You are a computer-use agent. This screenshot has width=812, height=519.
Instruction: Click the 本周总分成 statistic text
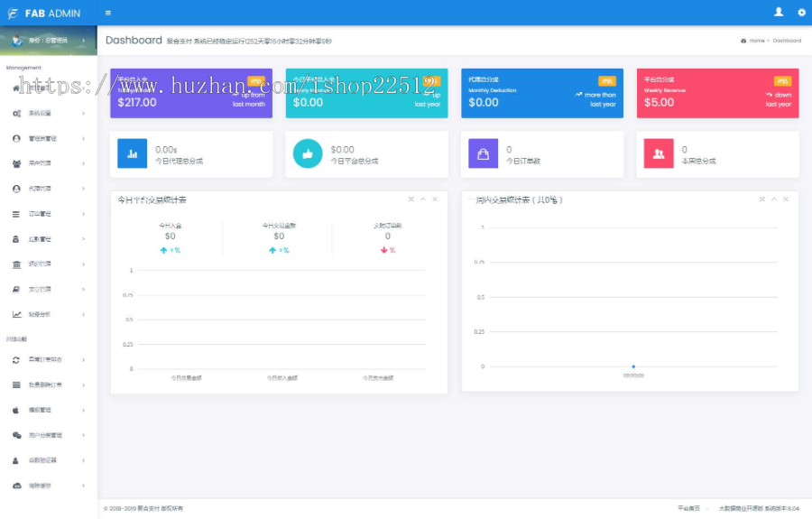click(x=698, y=161)
